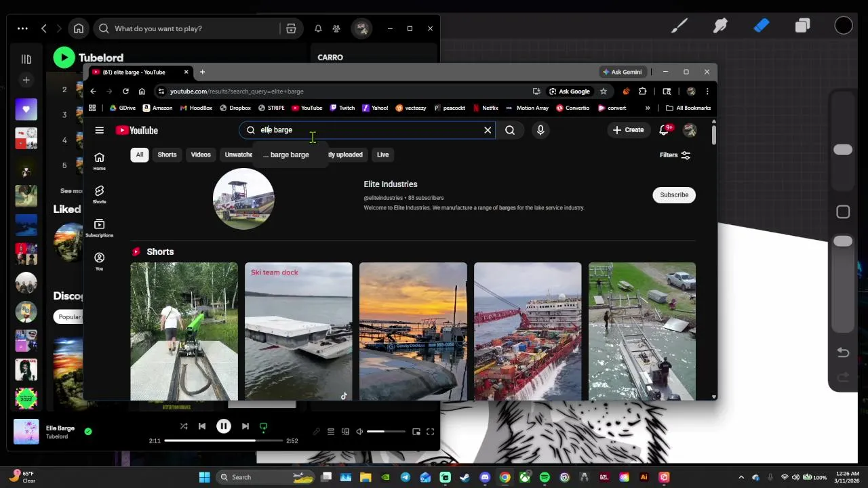Toggle Spotify full screen view
Screen dimensions: 868x488
point(430,432)
